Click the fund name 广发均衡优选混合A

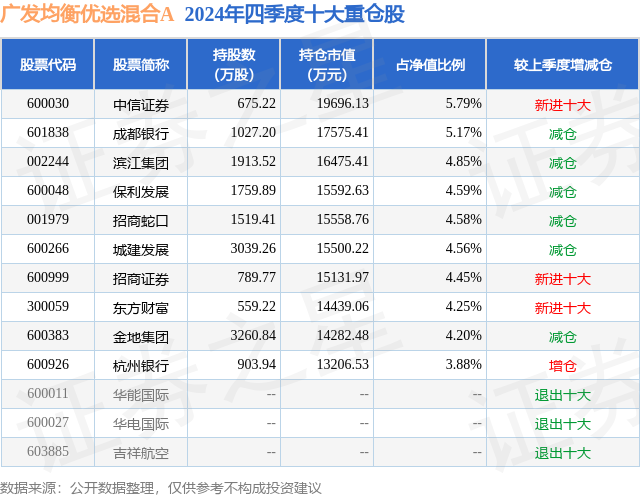click(87, 14)
